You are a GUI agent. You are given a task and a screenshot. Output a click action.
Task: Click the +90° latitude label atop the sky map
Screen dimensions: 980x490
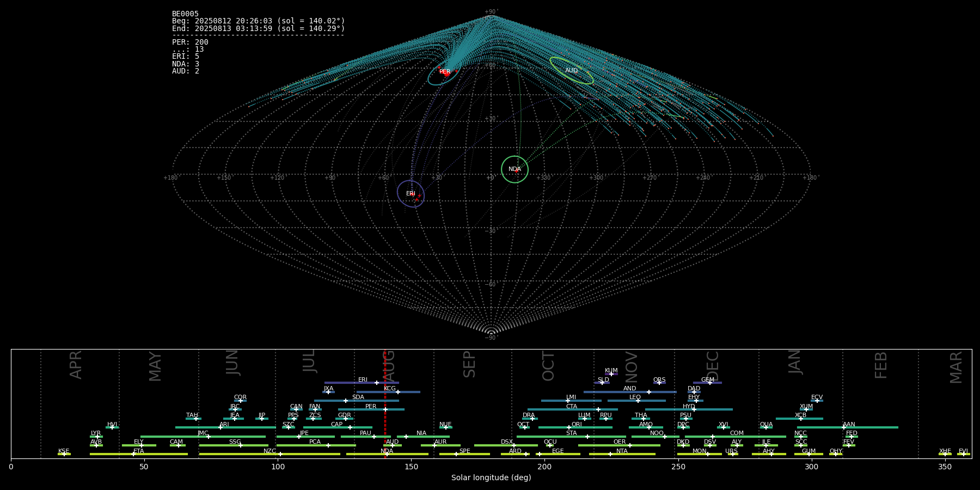(x=491, y=12)
